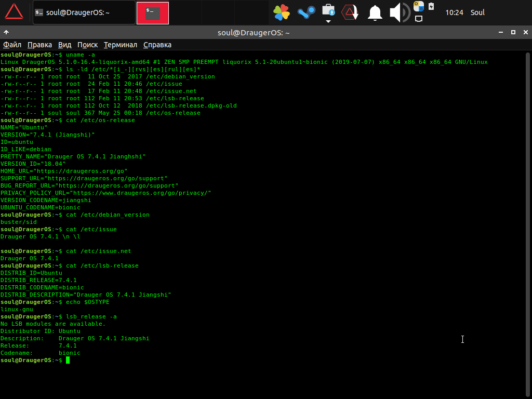Click the line NAME="Ubuntu"
Viewport: 532px width, 399px height.
24,128
